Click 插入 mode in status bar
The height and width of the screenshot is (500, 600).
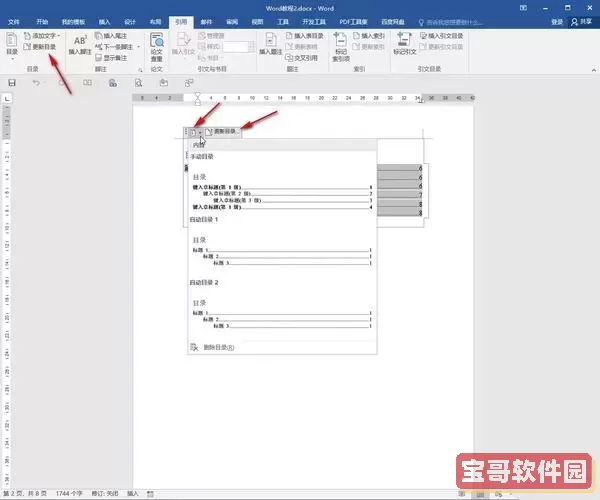(133, 493)
